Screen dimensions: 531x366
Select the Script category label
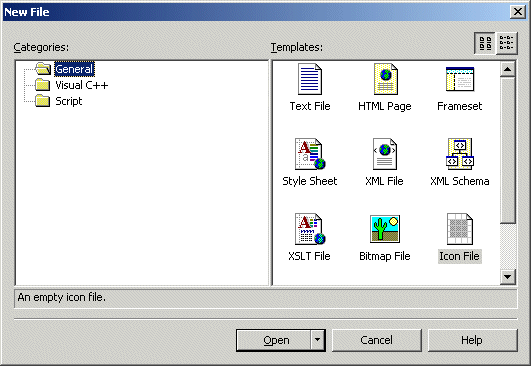(69, 101)
